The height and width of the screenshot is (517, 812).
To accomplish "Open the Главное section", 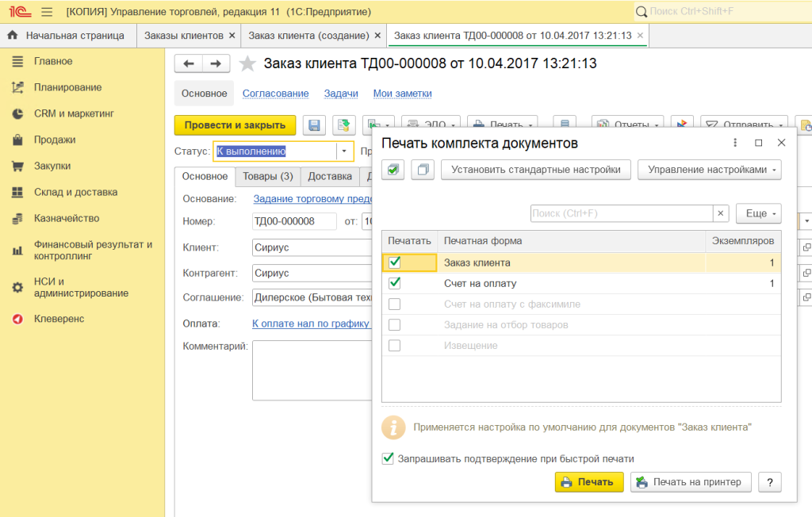I will click(x=53, y=61).
